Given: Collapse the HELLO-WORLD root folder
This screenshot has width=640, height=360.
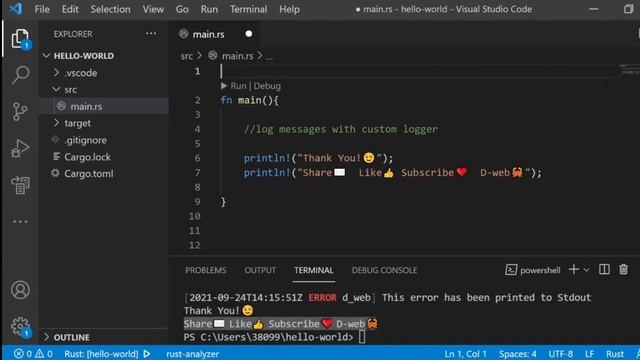Looking at the screenshot, I should click(47, 56).
